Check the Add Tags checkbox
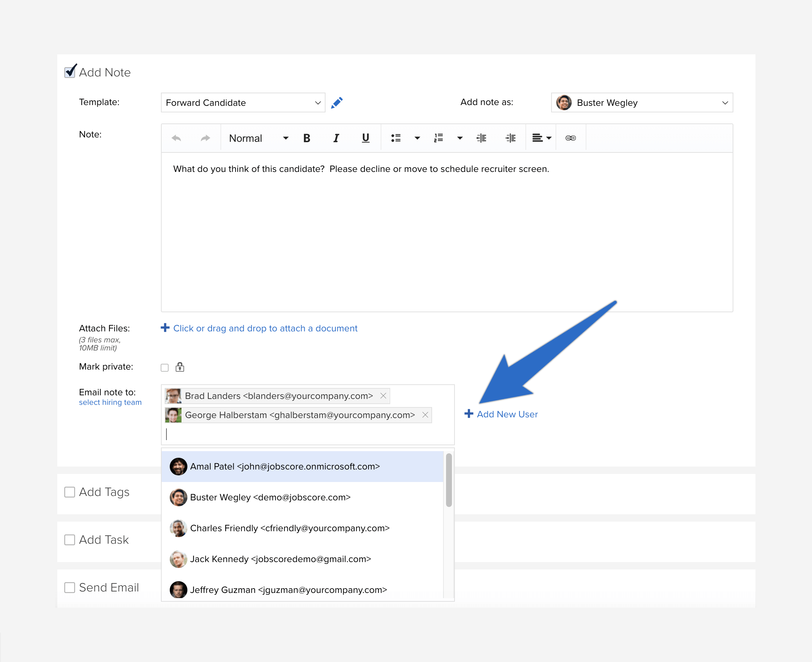 pyautogui.click(x=69, y=492)
